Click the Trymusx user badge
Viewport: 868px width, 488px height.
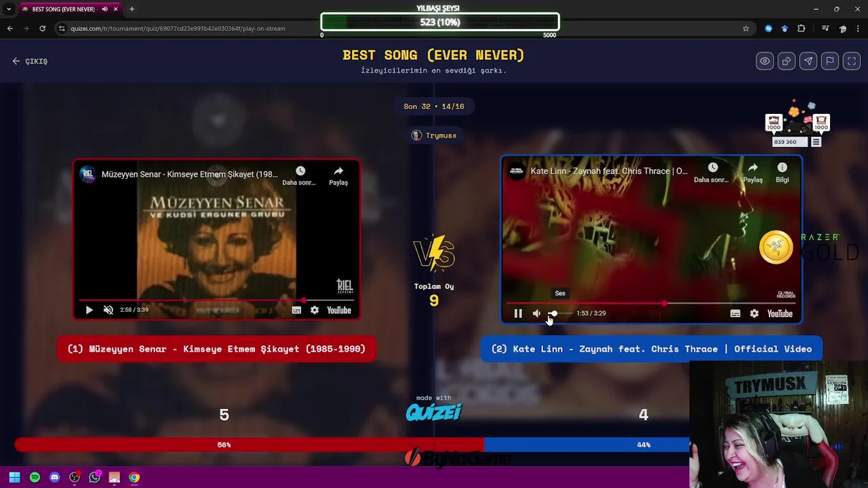(x=434, y=136)
